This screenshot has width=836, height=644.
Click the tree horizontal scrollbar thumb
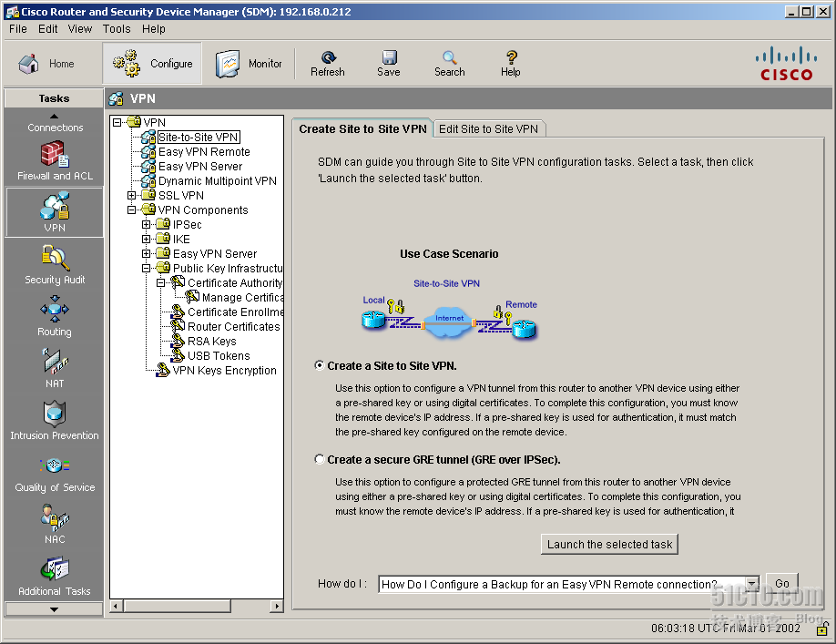(x=177, y=606)
